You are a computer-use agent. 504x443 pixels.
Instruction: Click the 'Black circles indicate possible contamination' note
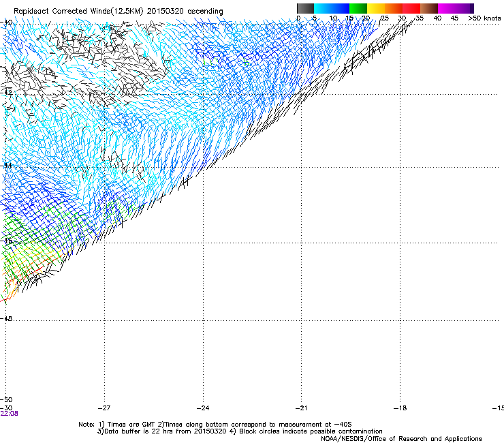pyautogui.click(x=311, y=431)
